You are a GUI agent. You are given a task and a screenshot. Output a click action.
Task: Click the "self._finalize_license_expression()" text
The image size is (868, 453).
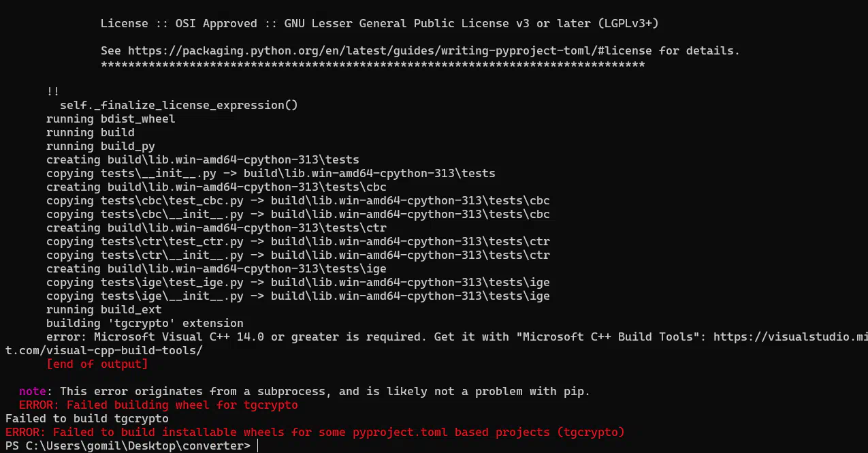click(x=178, y=105)
